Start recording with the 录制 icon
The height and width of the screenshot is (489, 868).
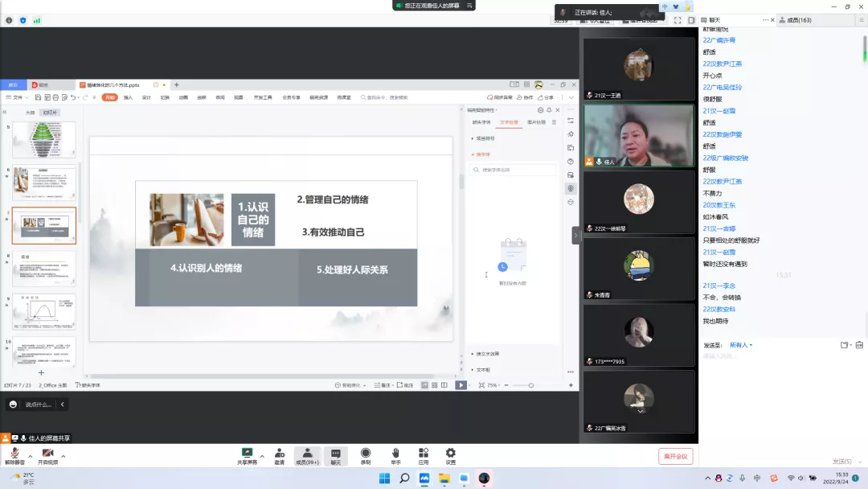click(x=366, y=454)
